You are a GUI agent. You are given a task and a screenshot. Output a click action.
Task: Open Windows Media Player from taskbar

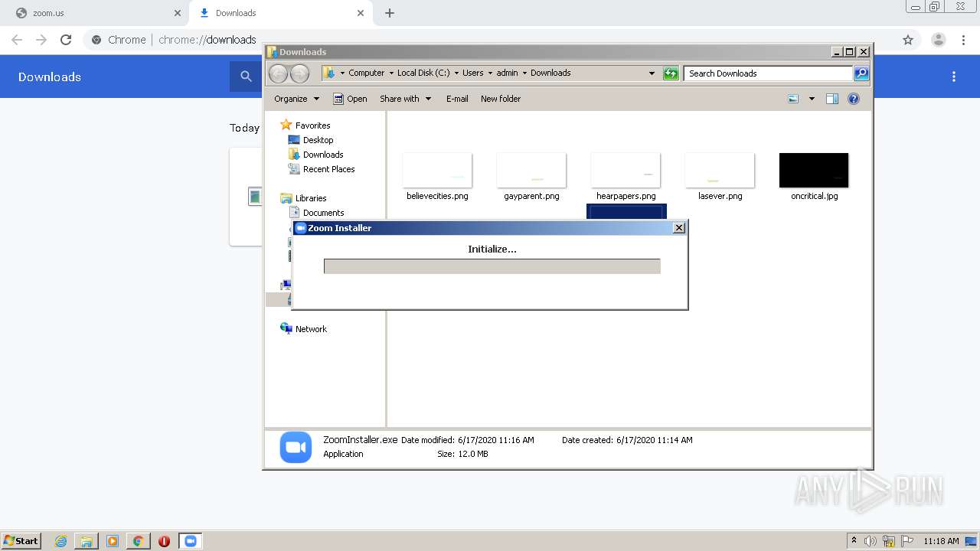pyautogui.click(x=112, y=541)
